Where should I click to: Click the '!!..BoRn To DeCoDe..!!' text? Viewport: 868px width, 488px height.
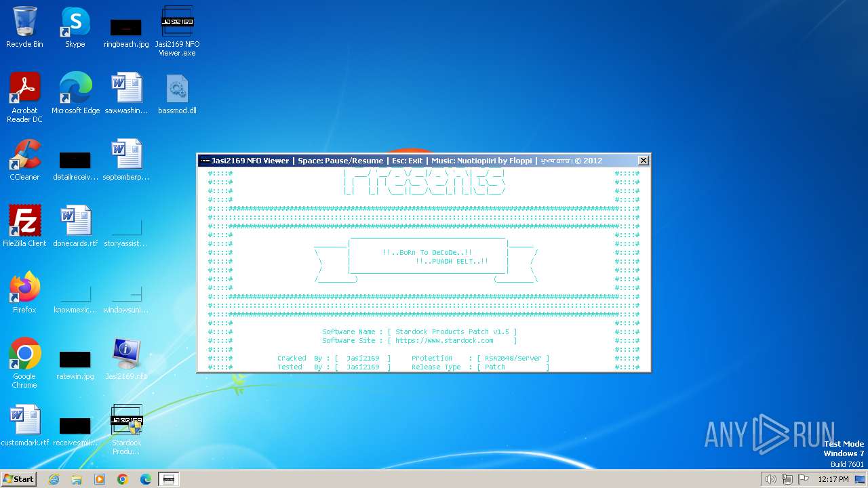428,253
